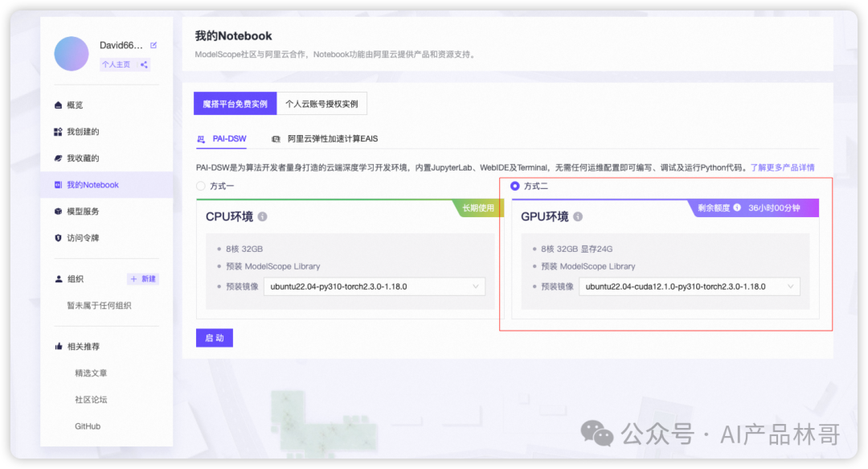Open the CPU 预装镜像 dropdown
The image size is (868, 469).
click(x=375, y=286)
